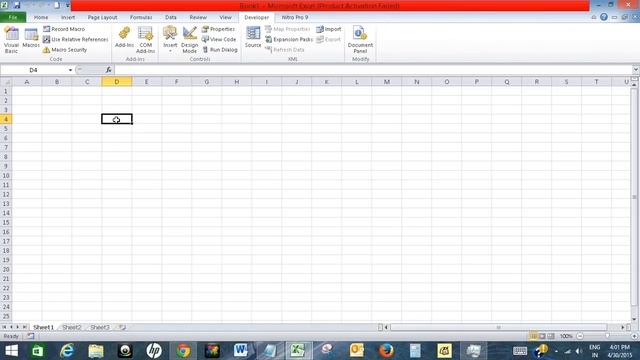Expand the formula bar

[x=636, y=70]
